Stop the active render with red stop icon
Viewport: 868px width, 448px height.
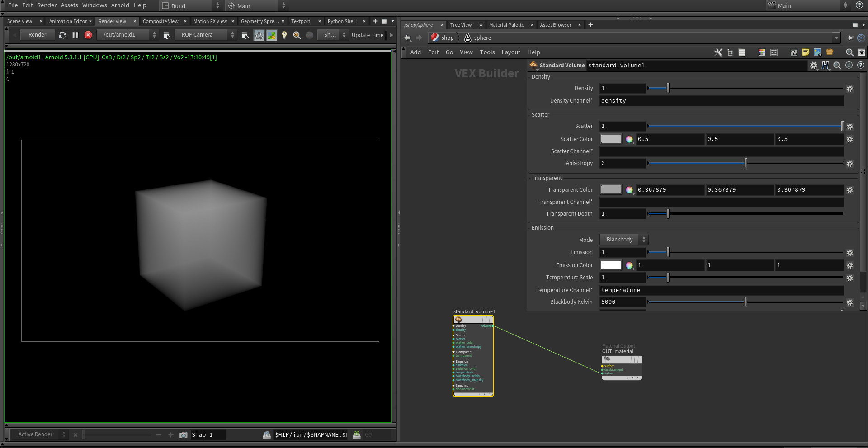coord(88,35)
